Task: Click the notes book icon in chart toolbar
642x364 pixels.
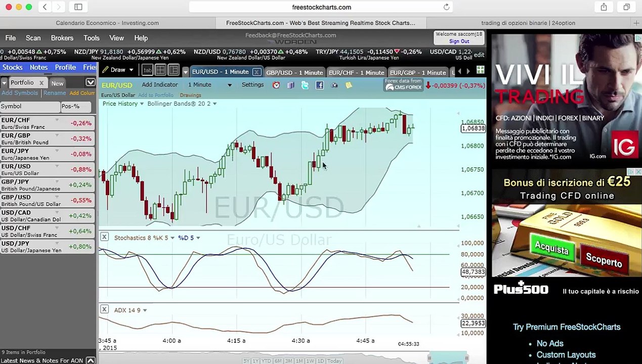Action: [x=290, y=85]
